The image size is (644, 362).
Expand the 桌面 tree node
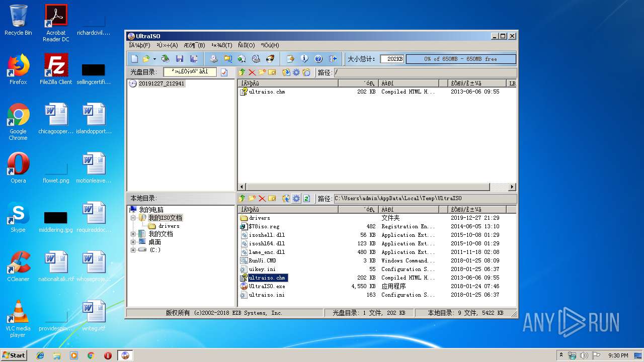click(133, 242)
